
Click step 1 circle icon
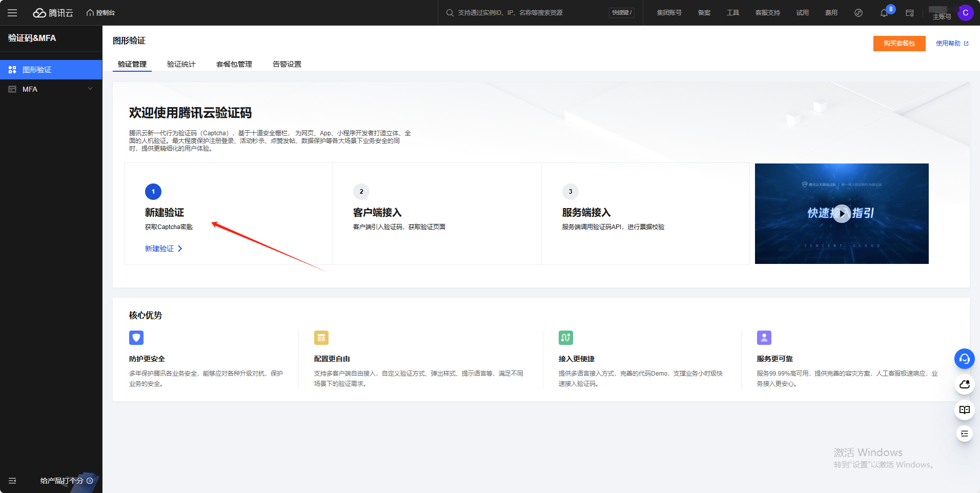click(153, 192)
